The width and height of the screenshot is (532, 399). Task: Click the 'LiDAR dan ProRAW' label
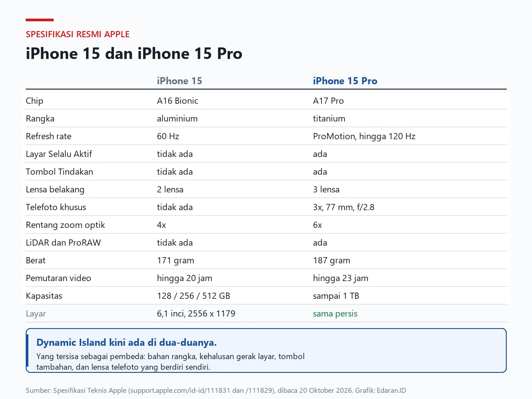[63, 243]
